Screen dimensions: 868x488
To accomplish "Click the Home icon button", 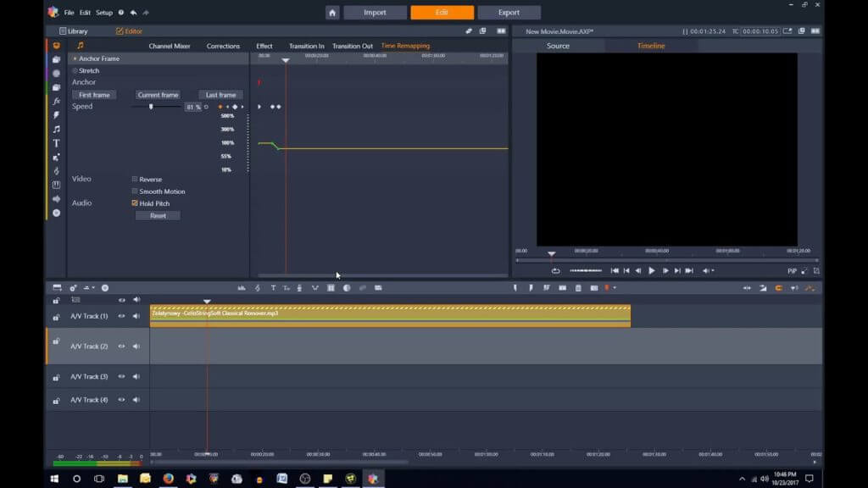I will [x=332, y=13].
